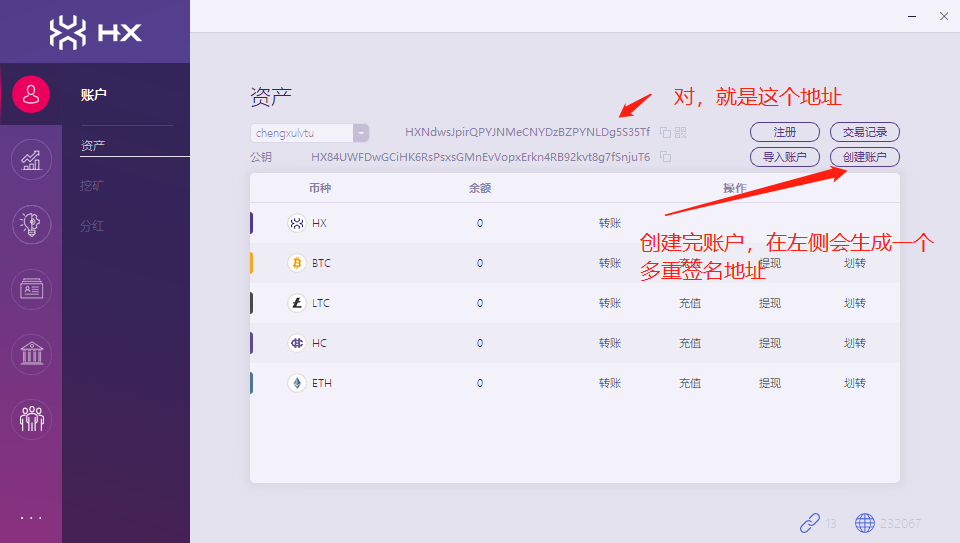Viewport: 960px width, 543px height.
Task: Click the 公钥 label
Action: [x=261, y=157]
